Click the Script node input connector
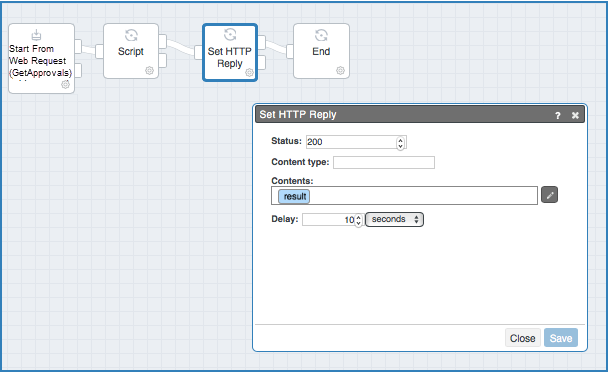 coord(99,51)
